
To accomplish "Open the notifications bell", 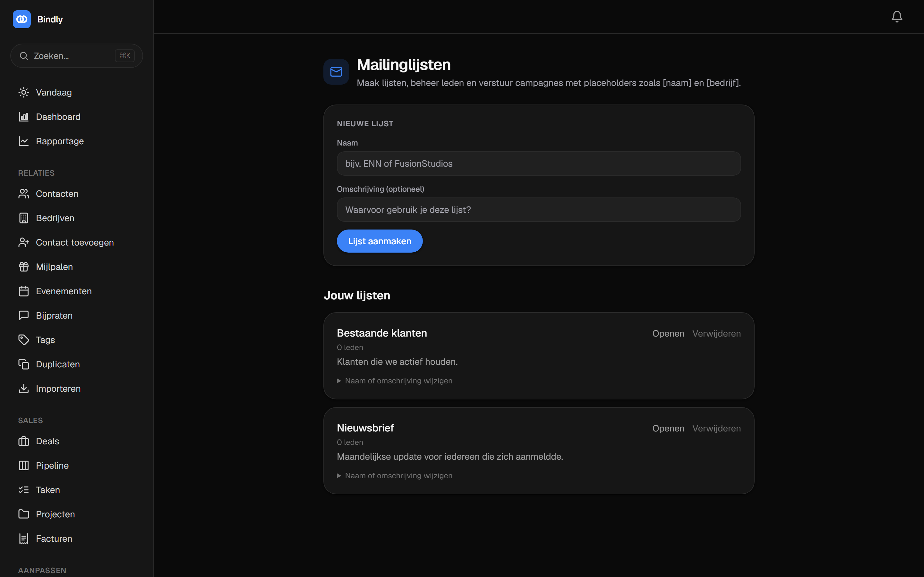I will pyautogui.click(x=896, y=16).
